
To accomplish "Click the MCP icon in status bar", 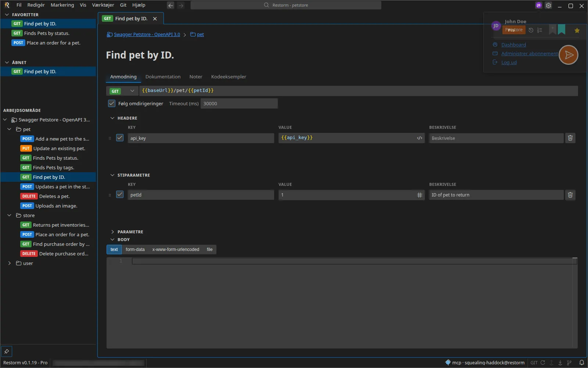I will 448,362.
